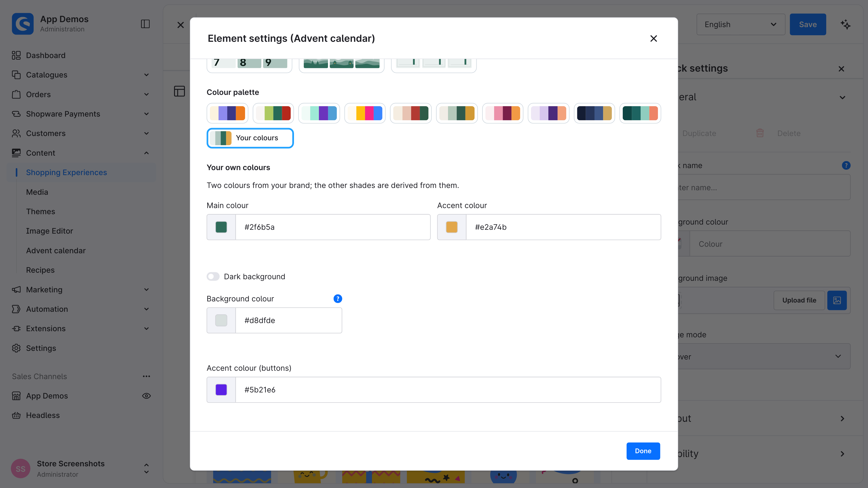This screenshot has height=488, width=868.
Task: Click the media library icon beside Upload file
Action: coord(837,300)
